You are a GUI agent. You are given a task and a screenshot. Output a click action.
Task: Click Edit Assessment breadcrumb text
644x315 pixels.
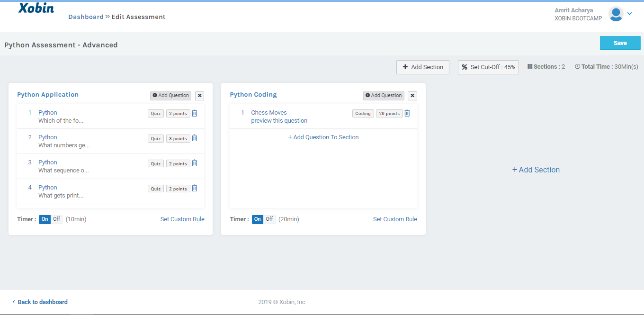[x=138, y=17]
